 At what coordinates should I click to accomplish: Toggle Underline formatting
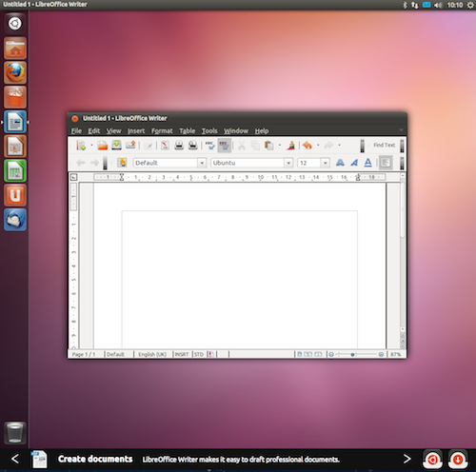click(x=367, y=163)
